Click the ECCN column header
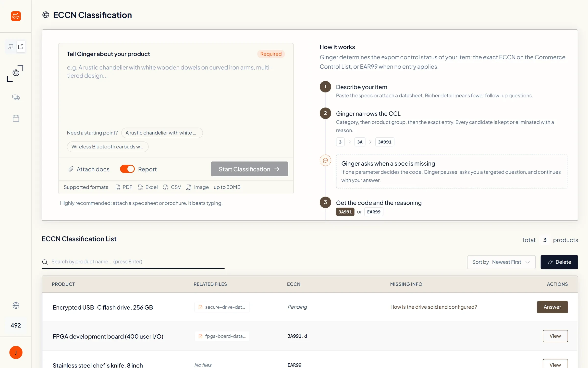This screenshot has height=368, width=588. tap(294, 284)
